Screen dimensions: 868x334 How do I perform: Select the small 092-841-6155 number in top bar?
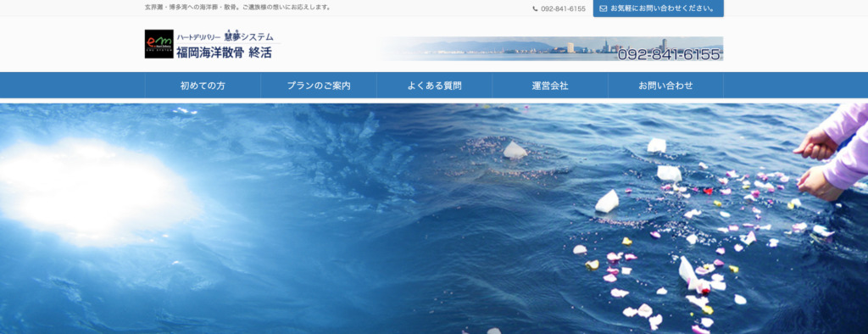tap(563, 8)
